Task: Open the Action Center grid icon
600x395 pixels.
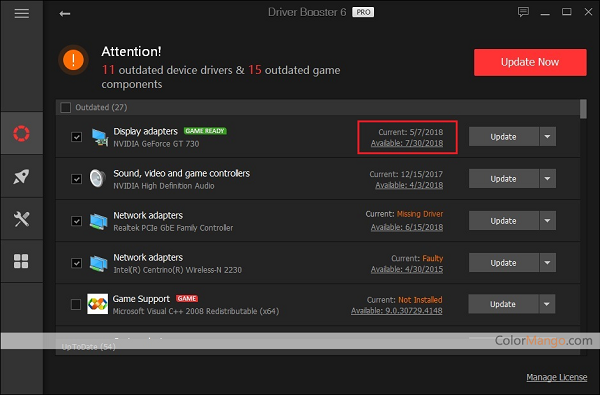Action: tap(21, 261)
